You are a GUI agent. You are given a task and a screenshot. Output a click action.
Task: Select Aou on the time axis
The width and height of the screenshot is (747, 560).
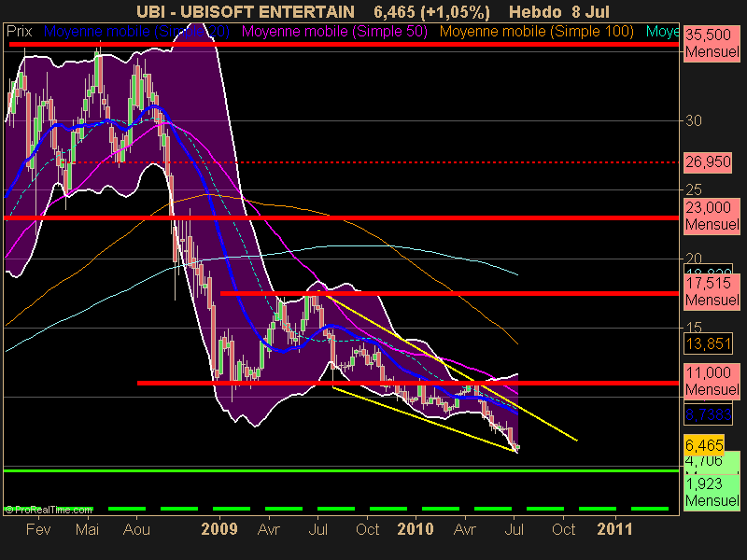click(x=136, y=529)
